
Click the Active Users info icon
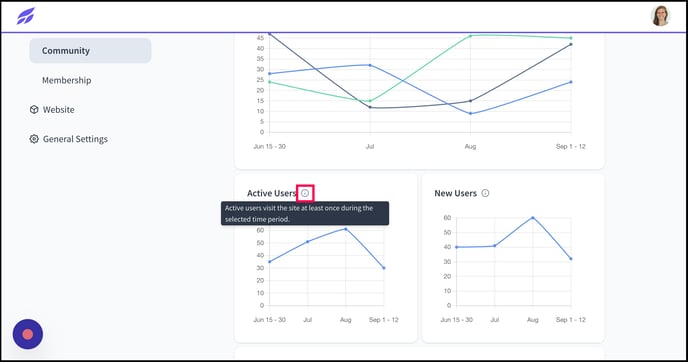305,193
